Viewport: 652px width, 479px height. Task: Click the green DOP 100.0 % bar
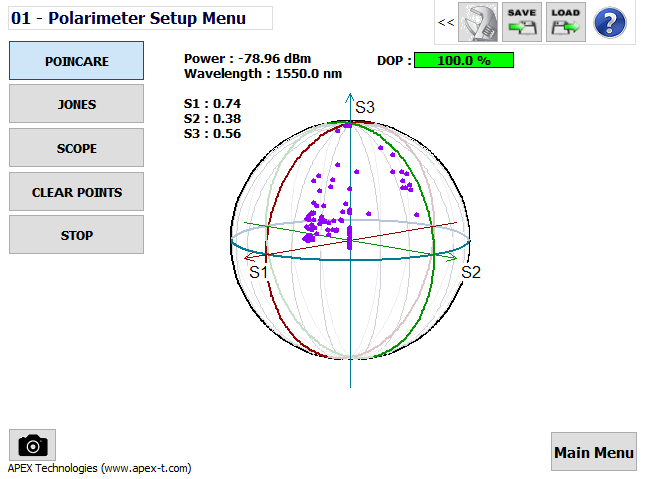[x=464, y=60]
